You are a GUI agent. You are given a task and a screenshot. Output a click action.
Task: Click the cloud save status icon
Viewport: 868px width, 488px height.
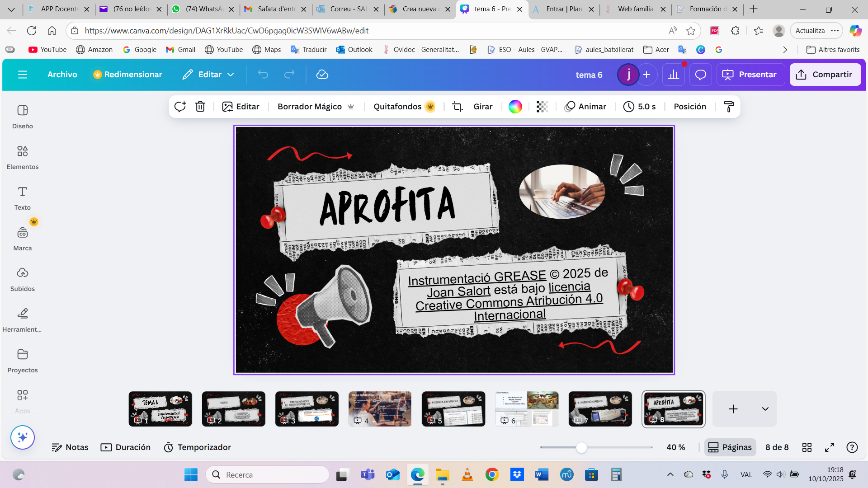click(x=322, y=75)
